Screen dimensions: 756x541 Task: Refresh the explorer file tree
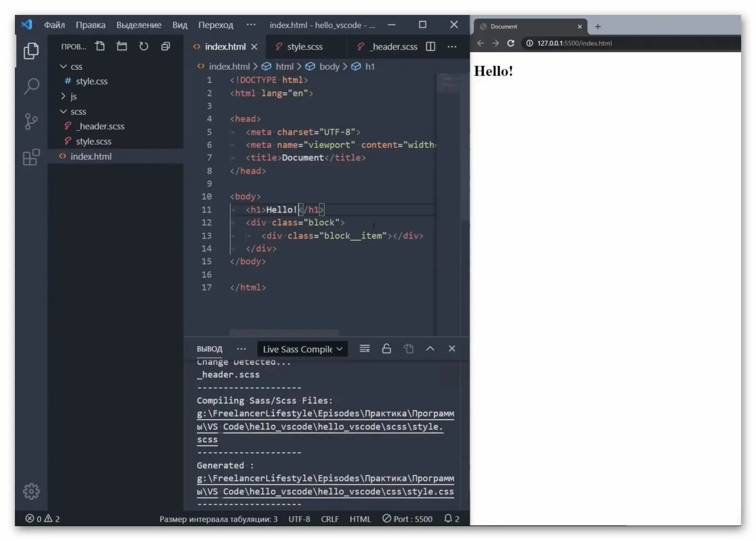coord(144,46)
